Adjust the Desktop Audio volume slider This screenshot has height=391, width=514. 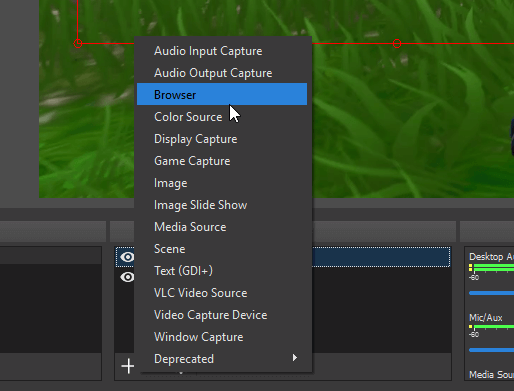pos(491,293)
